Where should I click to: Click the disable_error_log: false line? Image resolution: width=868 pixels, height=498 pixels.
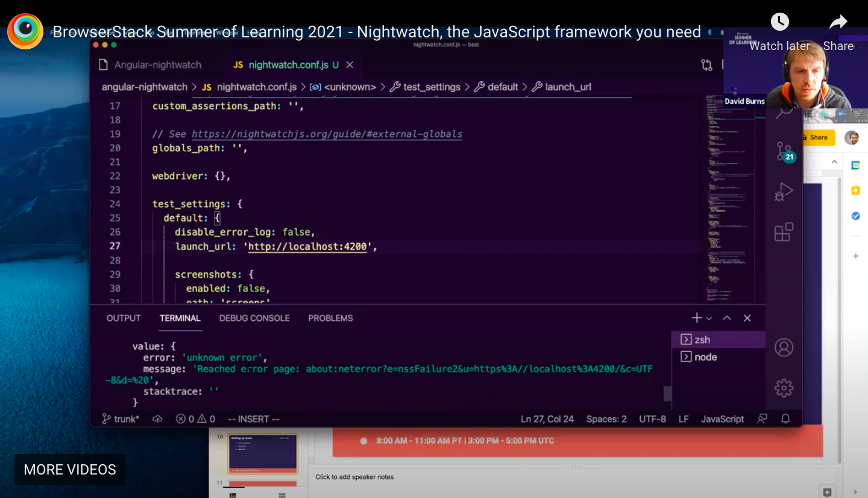coord(245,232)
